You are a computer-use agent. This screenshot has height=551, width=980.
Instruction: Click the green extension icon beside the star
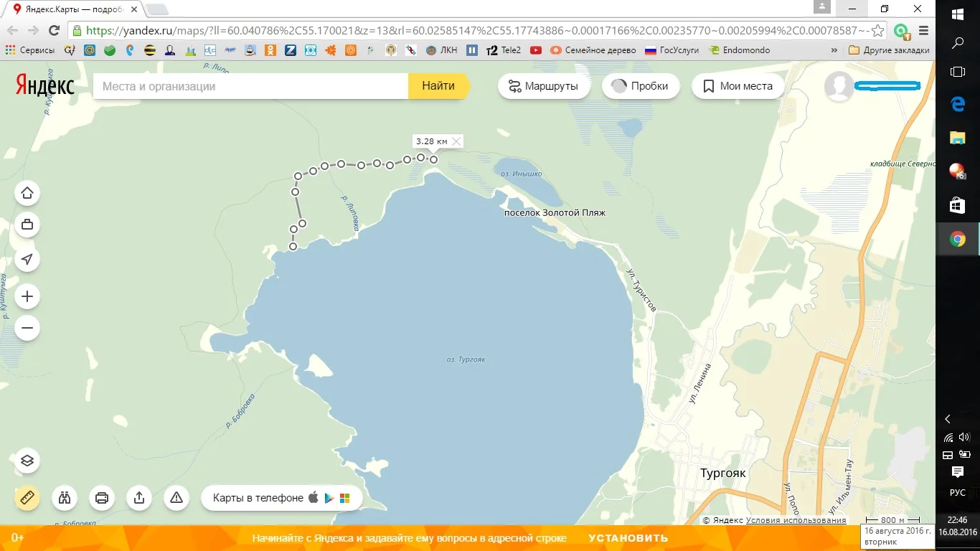coord(900,31)
